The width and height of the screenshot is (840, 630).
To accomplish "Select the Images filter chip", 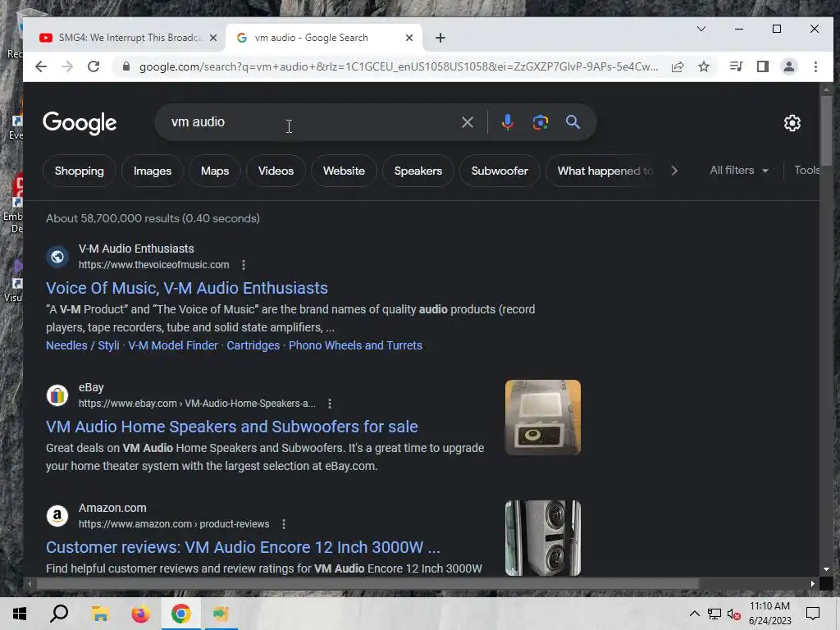I will coord(153,171).
